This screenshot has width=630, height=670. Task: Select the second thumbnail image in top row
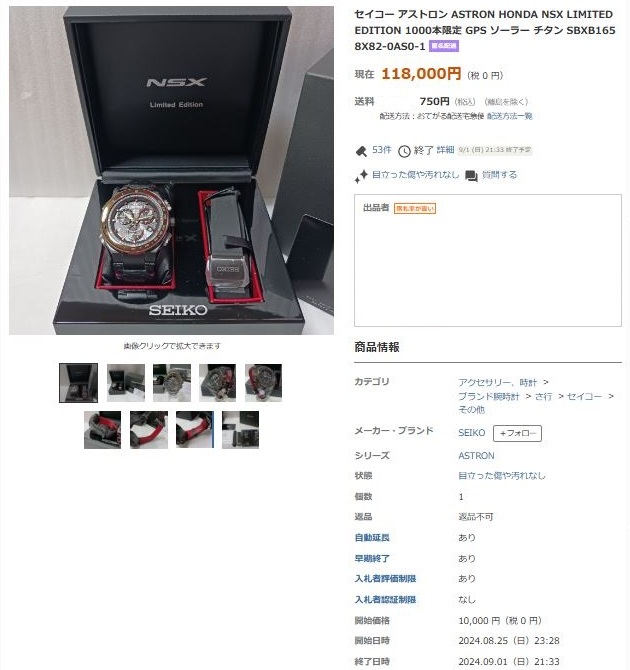click(126, 383)
